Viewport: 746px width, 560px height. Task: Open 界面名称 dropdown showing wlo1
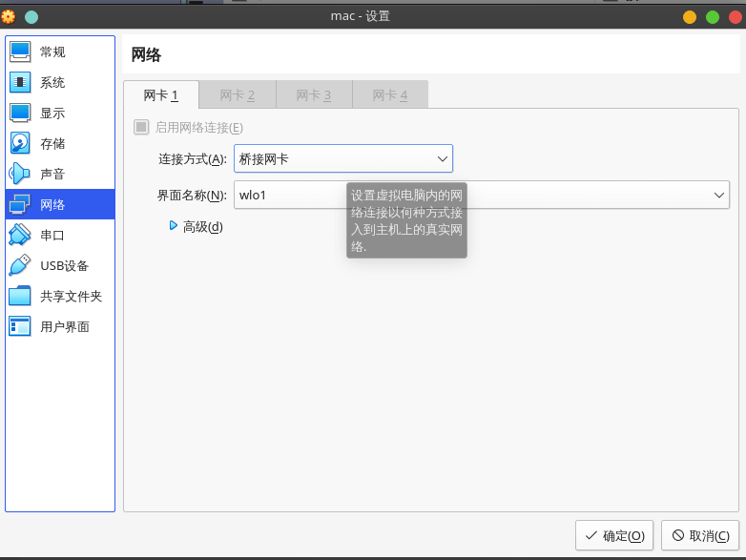coord(482,195)
